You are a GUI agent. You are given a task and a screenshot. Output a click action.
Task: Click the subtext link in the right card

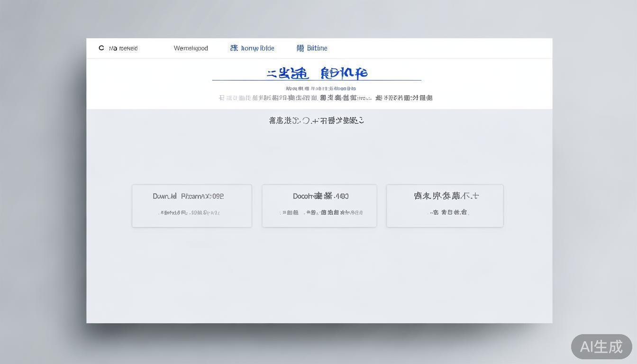(445, 212)
